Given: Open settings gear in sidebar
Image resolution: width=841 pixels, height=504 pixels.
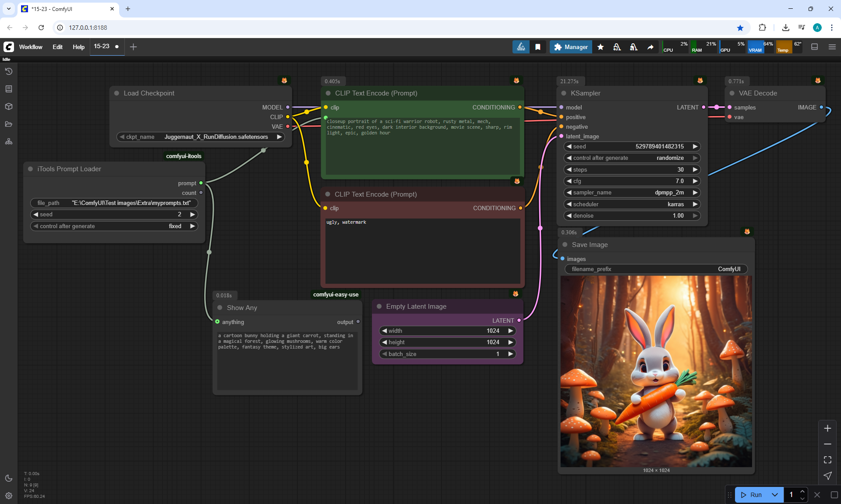Looking at the screenshot, I should pos(9,496).
